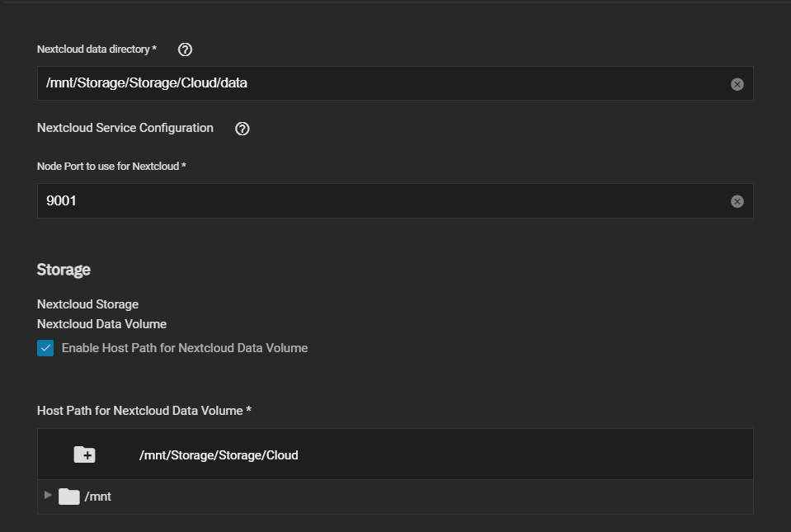Click the Nextcloud Storage subsection label
The height and width of the screenshot is (532, 791).
pos(87,304)
